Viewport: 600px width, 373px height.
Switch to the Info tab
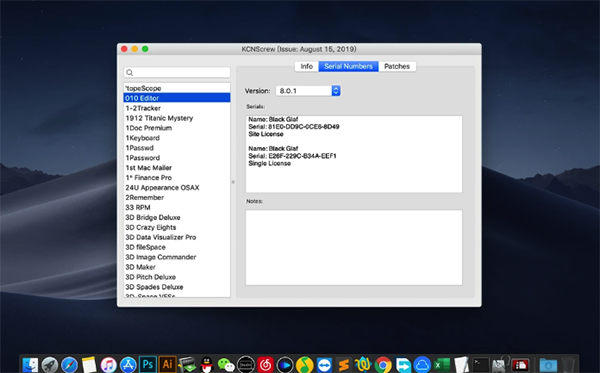(x=307, y=66)
